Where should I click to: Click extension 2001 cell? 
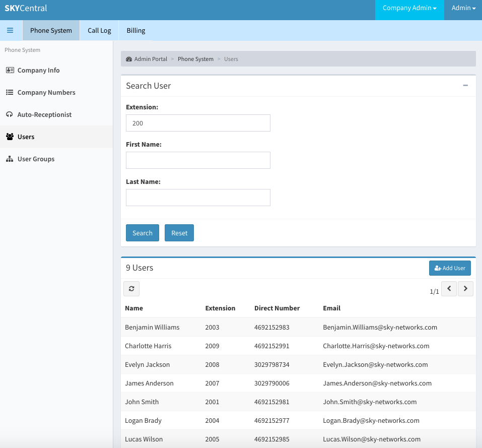point(212,402)
